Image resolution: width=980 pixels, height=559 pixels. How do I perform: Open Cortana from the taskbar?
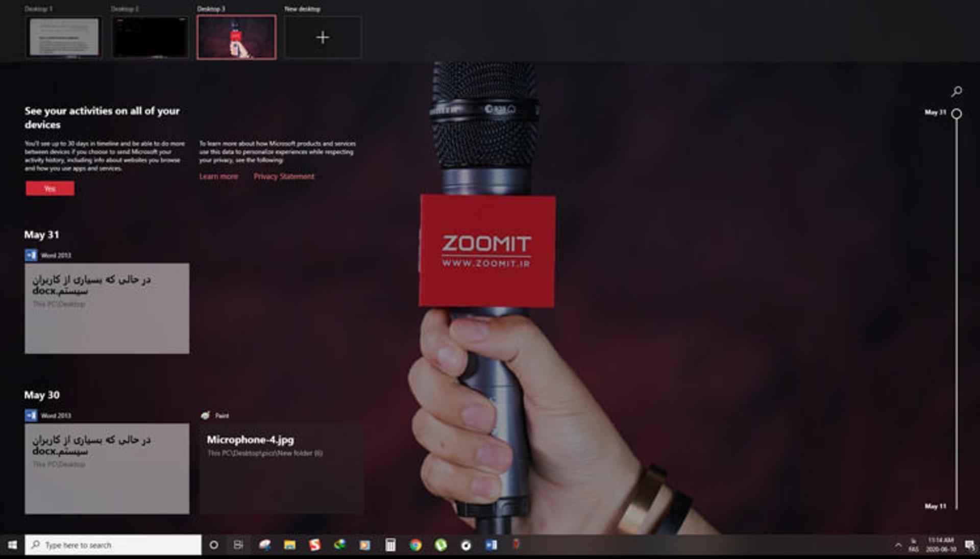pyautogui.click(x=214, y=545)
